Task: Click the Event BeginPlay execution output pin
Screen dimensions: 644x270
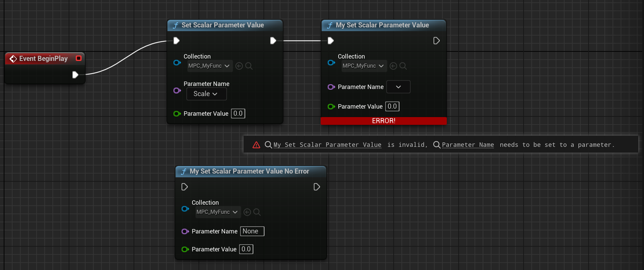Action: [x=75, y=75]
